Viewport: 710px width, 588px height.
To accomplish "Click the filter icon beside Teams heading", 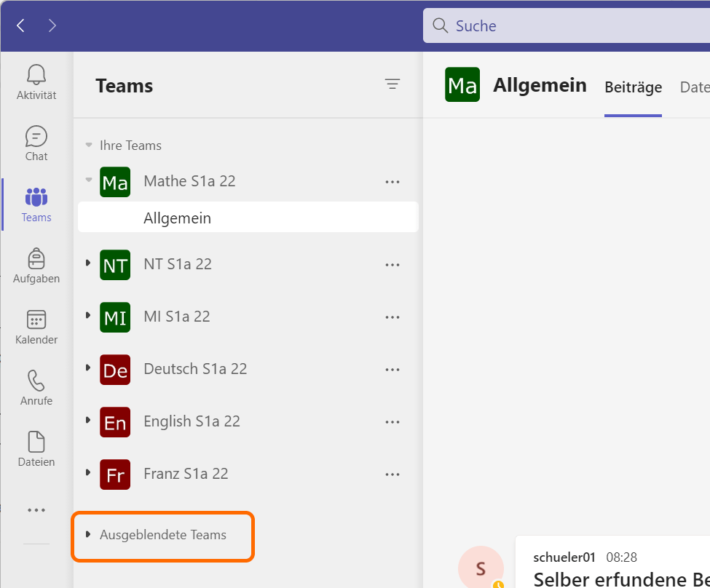I will (x=393, y=84).
